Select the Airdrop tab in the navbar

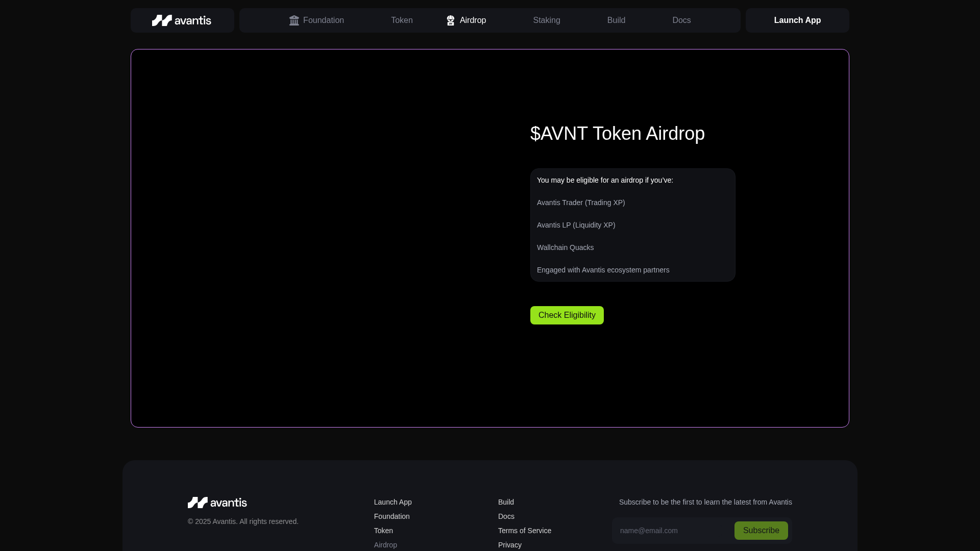pyautogui.click(x=472, y=20)
